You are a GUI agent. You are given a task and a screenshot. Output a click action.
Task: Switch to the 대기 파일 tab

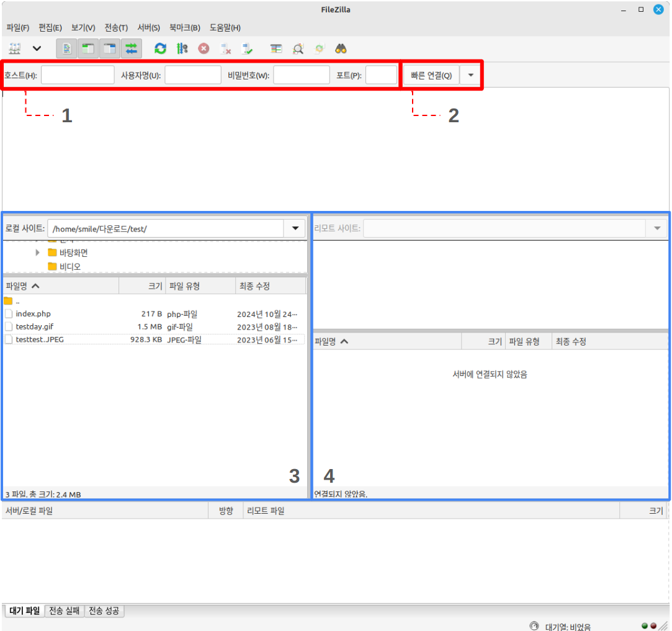coord(24,611)
